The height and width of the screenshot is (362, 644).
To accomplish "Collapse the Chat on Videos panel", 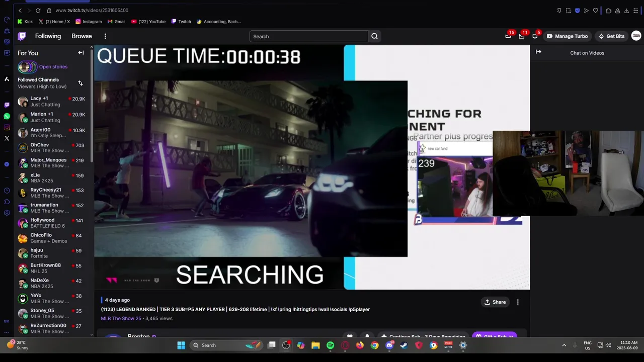I will tap(538, 52).
